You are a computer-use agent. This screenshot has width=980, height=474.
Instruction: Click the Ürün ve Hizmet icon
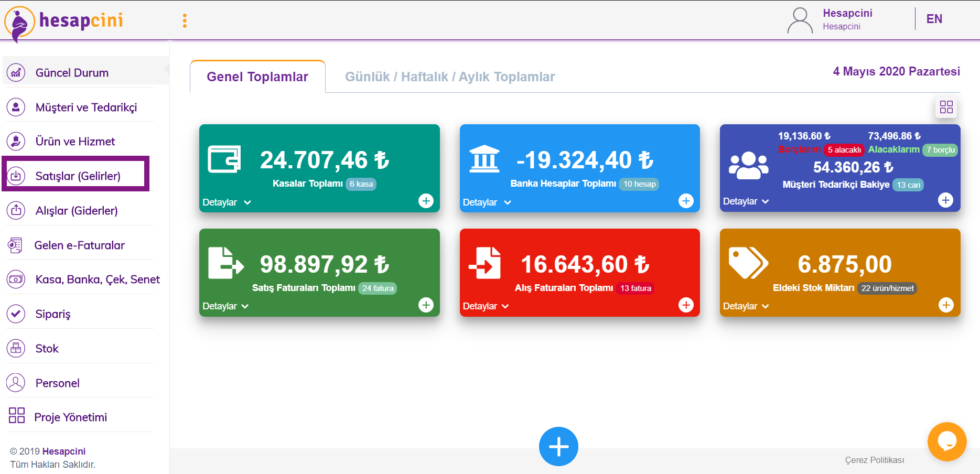[16, 141]
